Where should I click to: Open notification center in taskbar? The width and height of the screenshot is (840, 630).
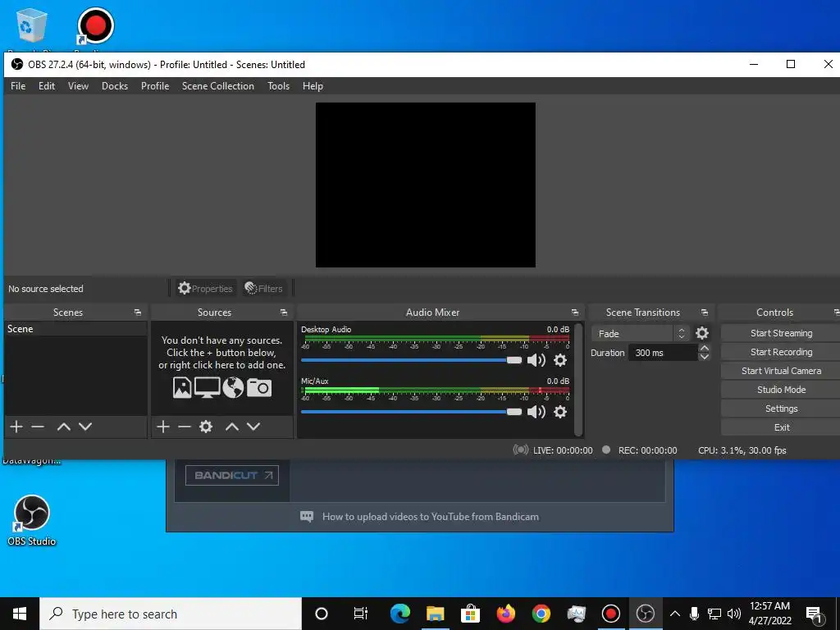click(x=815, y=614)
